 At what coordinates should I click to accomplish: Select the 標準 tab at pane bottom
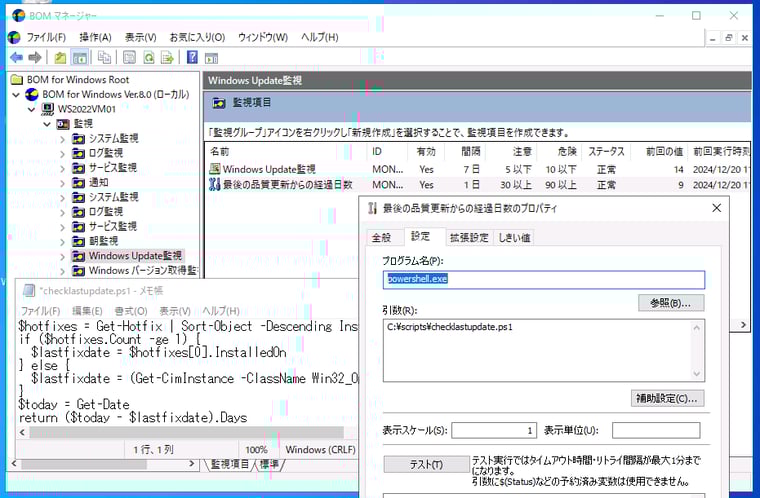click(269, 464)
